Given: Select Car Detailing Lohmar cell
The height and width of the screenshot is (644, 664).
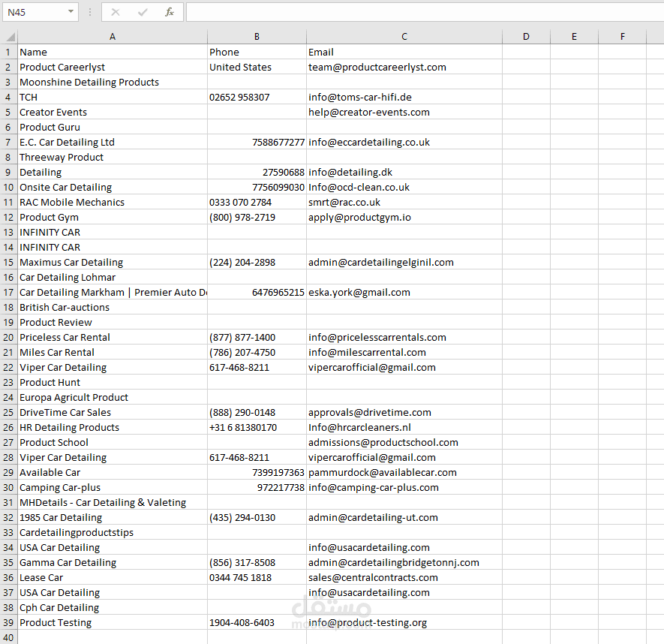Looking at the screenshot, I should (x=113, y=277).
